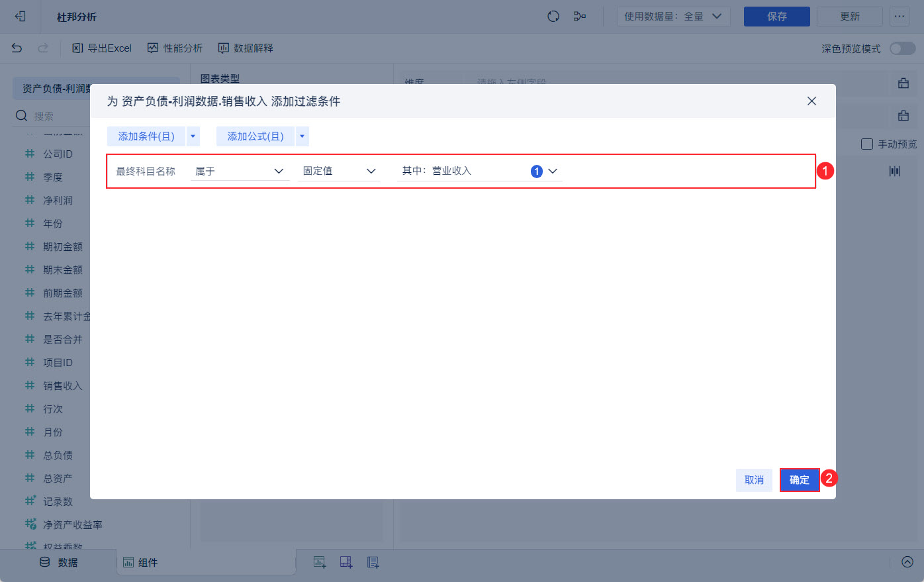Screen dimensions: 924x582
Task: Open the 属于 operator dropdown
Action: (240, 171)
